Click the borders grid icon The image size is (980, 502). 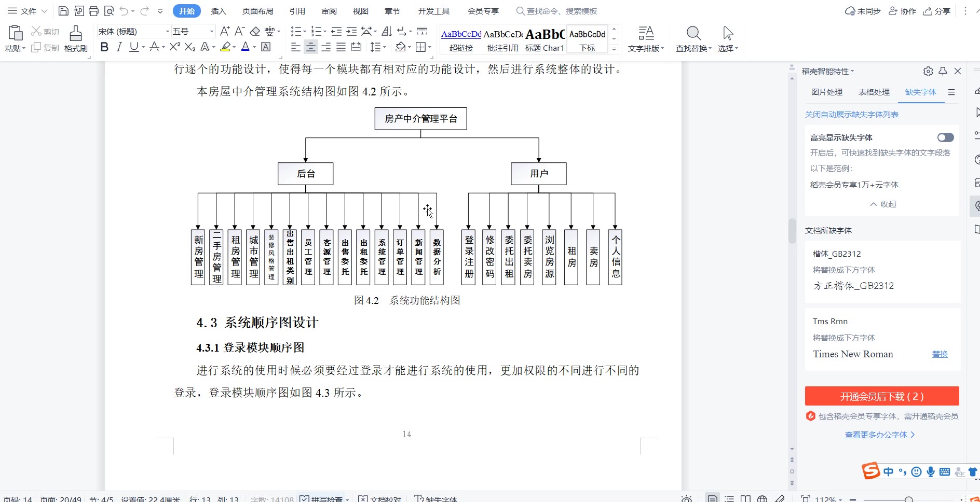[420, 47]
